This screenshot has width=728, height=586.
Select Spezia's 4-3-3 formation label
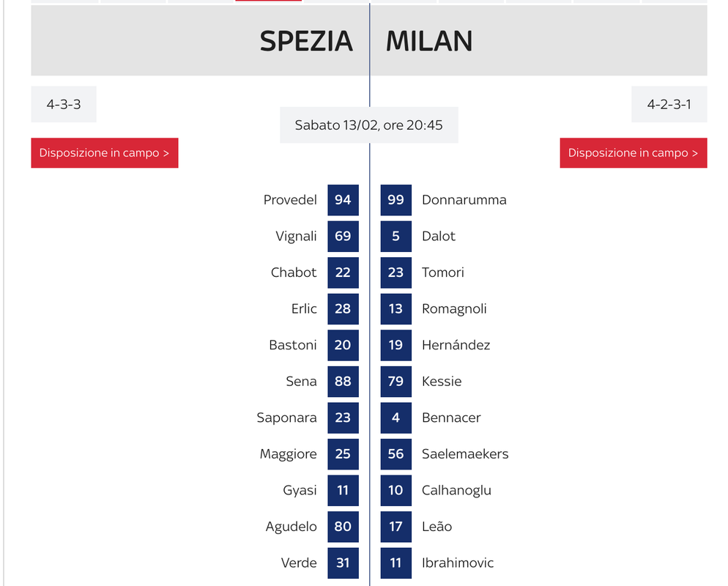tap(64, 104)
